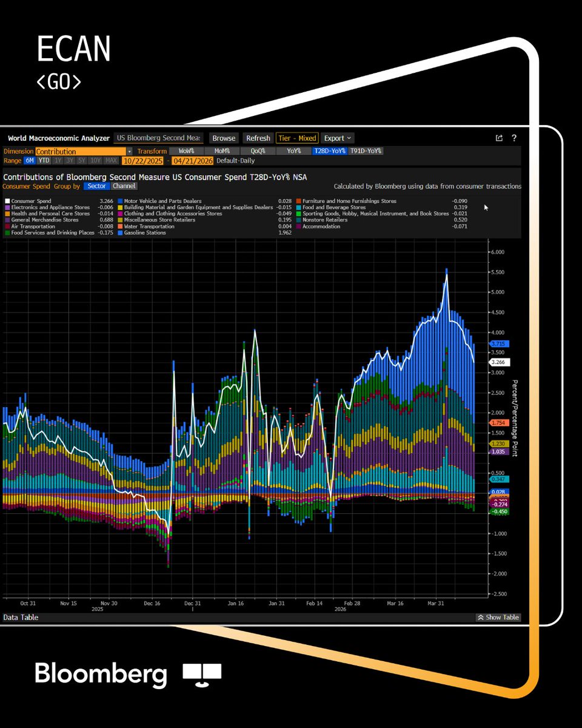Toggle Clothing and Clothing Accessories swatch
582x728 pixels.
(x=120, y=214)
